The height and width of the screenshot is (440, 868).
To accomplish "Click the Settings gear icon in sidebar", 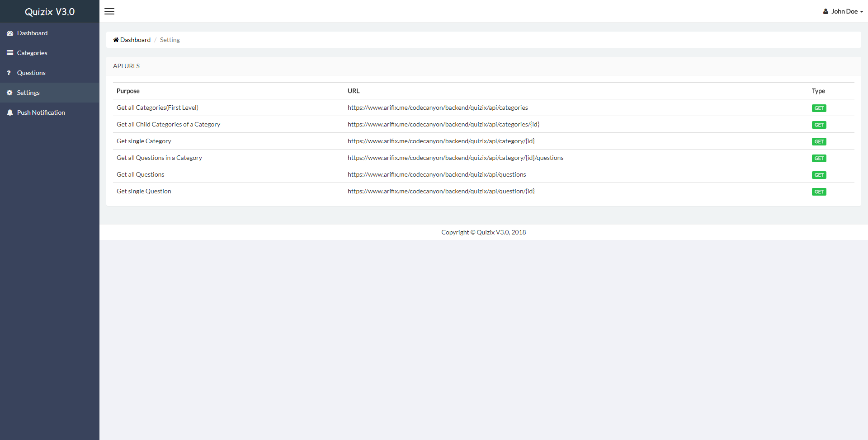I will (x=9, y=93).
